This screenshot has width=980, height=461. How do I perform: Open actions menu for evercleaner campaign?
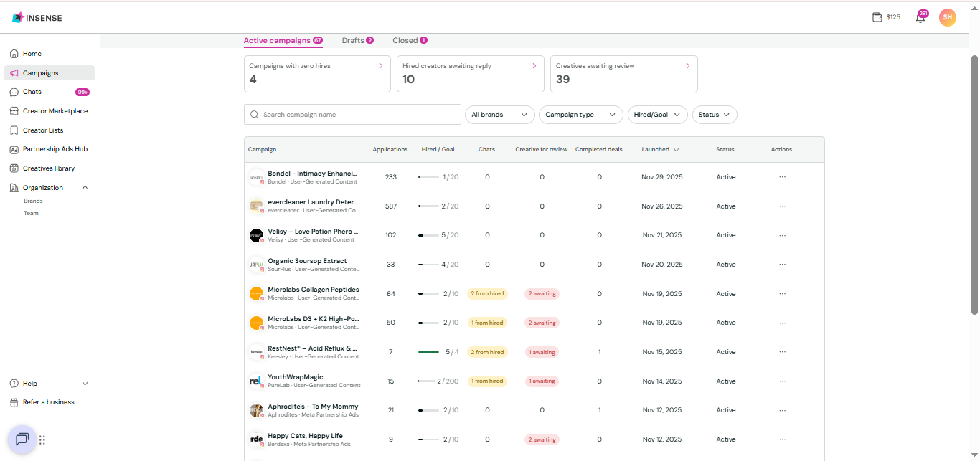pos(782,206)
